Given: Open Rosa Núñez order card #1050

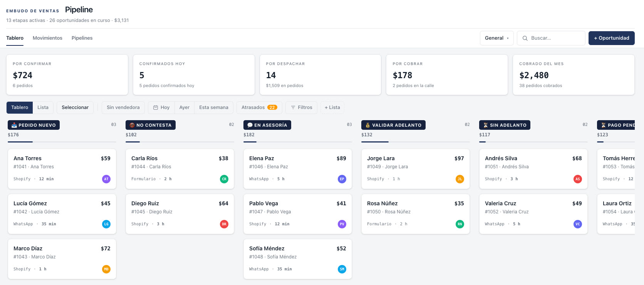Looking at the screenshot, I should coord(416,214).
